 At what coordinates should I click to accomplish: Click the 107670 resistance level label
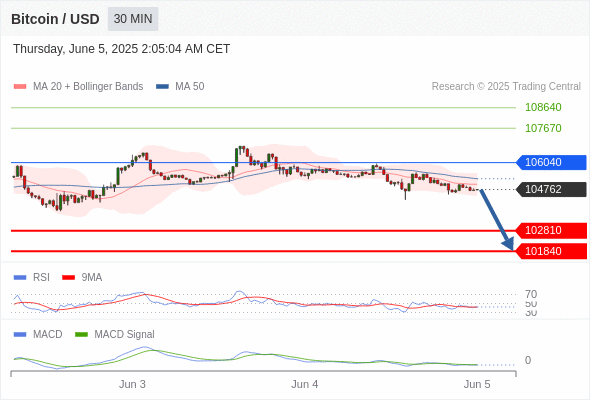click(x=543, y=128)
